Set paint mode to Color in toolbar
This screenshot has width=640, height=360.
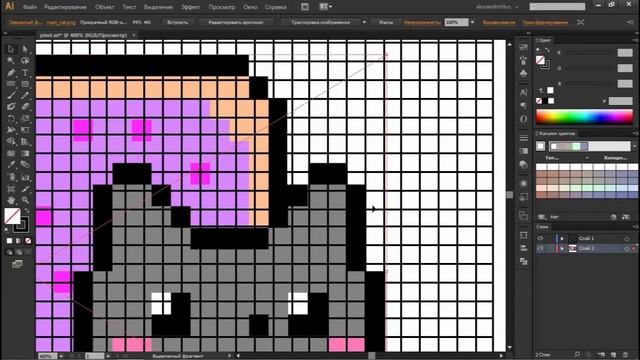pos(9,241)
